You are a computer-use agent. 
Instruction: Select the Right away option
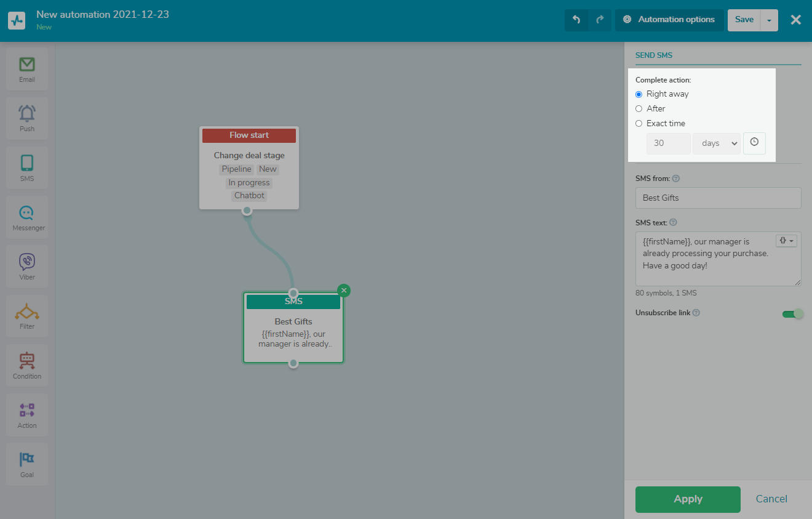coord(639,94)
